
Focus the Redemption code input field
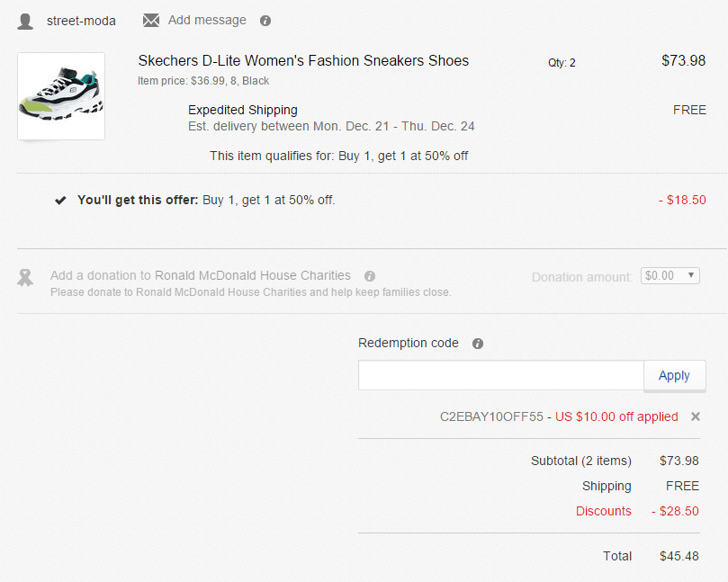[x=501, y=375]
